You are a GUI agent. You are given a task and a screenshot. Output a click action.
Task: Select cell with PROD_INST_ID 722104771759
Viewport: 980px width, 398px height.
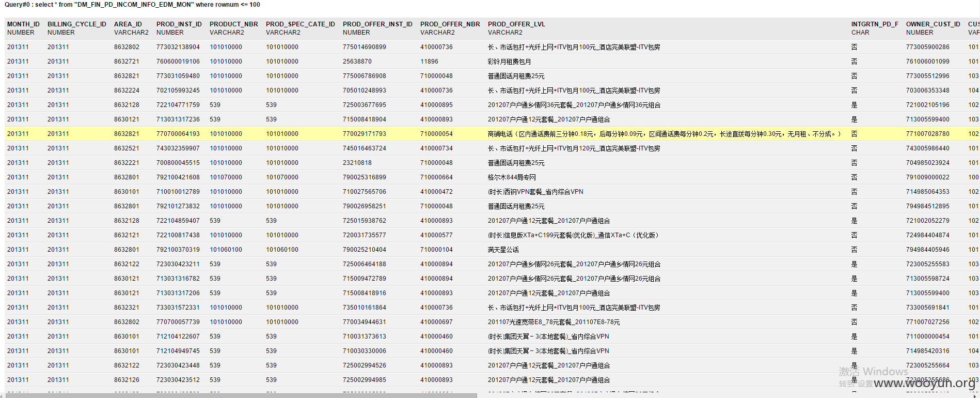click(x=178, y=105)
